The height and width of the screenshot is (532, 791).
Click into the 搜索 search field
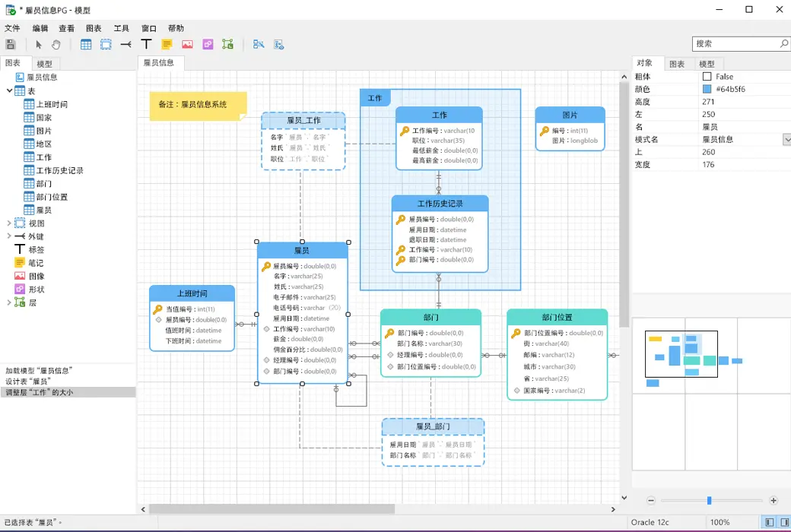coord(735,44)
